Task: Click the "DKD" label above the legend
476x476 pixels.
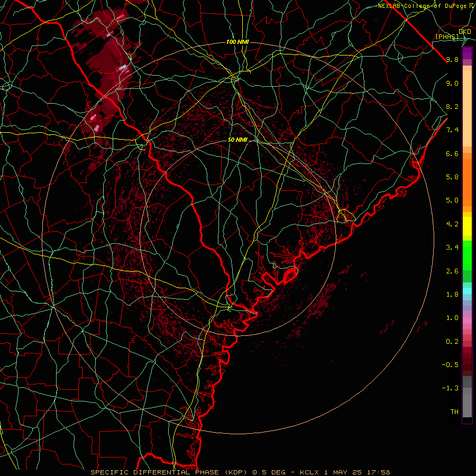Action: [x=465, y=32]
